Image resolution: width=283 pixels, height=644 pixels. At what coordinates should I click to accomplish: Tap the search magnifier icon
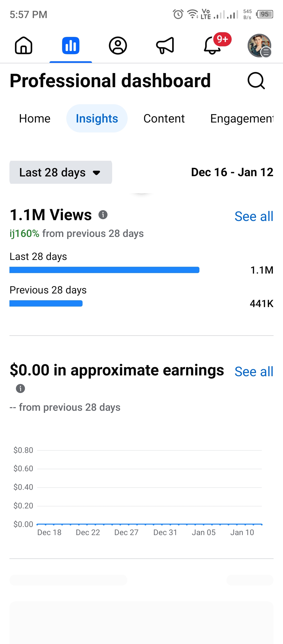256,81
